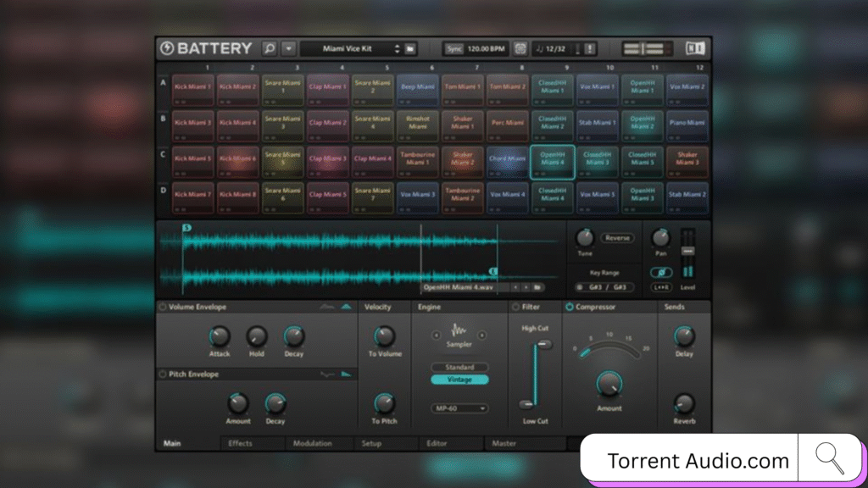Open the dropdown arrow next to the magnifier
Image resolution: width=868 pixels, height=488 pixels.
tap(288, 48)
